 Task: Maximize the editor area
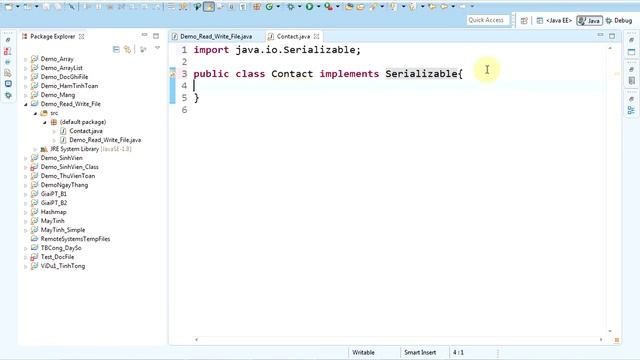[x=612, y=36]
